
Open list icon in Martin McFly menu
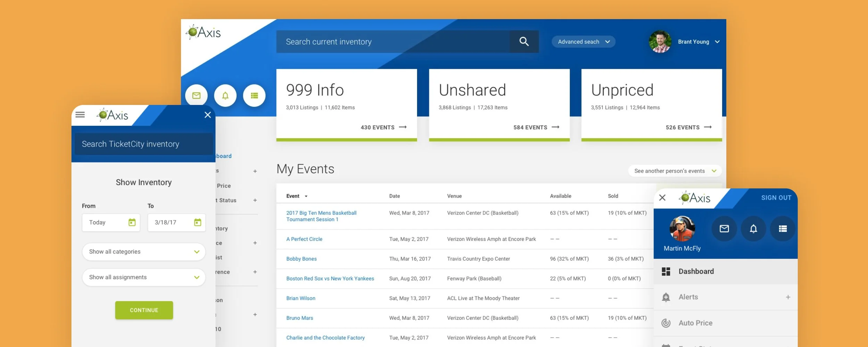click(x=783, y=228)
